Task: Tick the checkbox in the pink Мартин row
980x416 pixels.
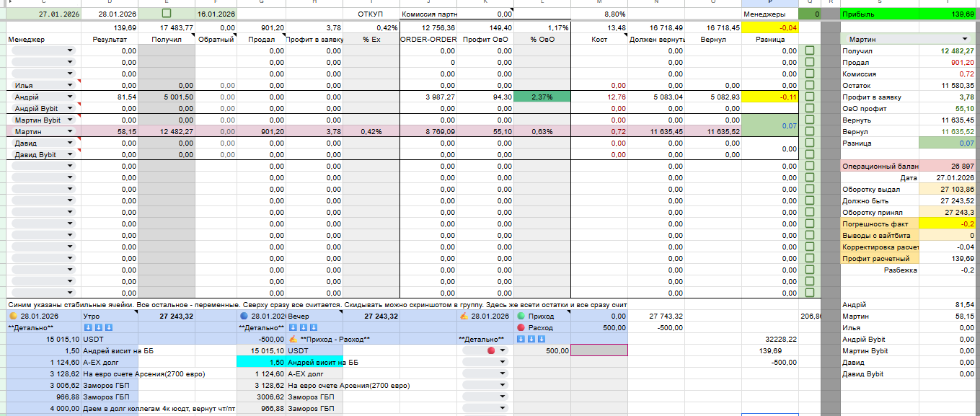Action: click(809, 131)
